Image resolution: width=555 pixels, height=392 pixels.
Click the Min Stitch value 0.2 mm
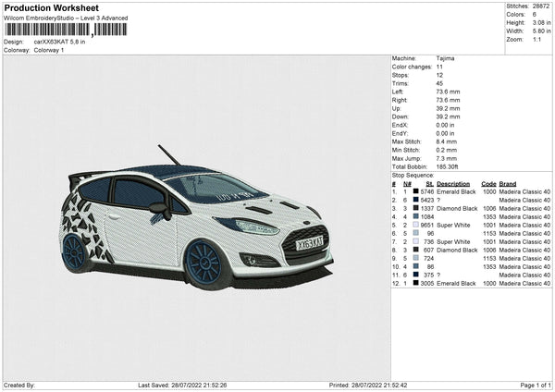point(447,150)
